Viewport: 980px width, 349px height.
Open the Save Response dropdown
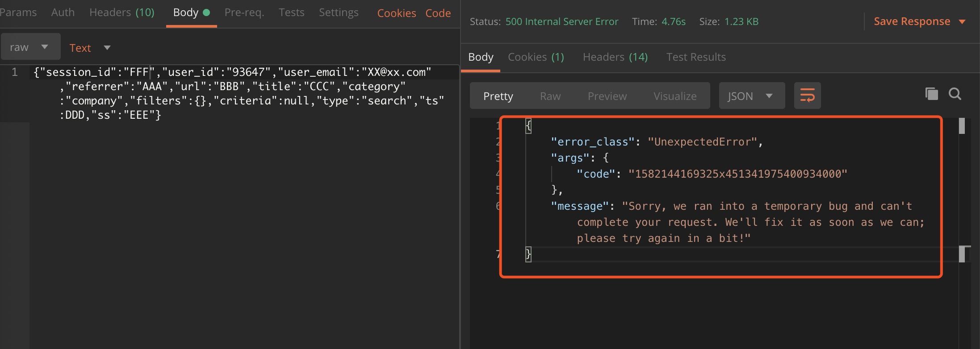(x=919, y=21)
